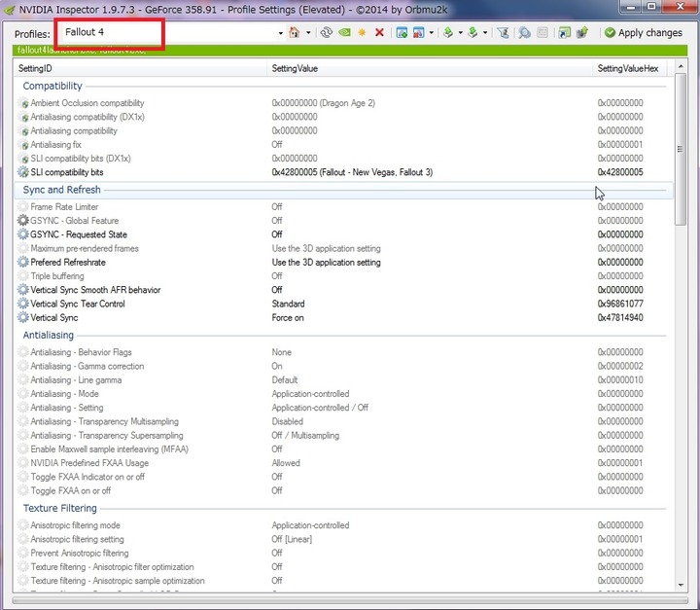Click the home profile icon
The image size is (700, 610).
(x=295, y=32)
